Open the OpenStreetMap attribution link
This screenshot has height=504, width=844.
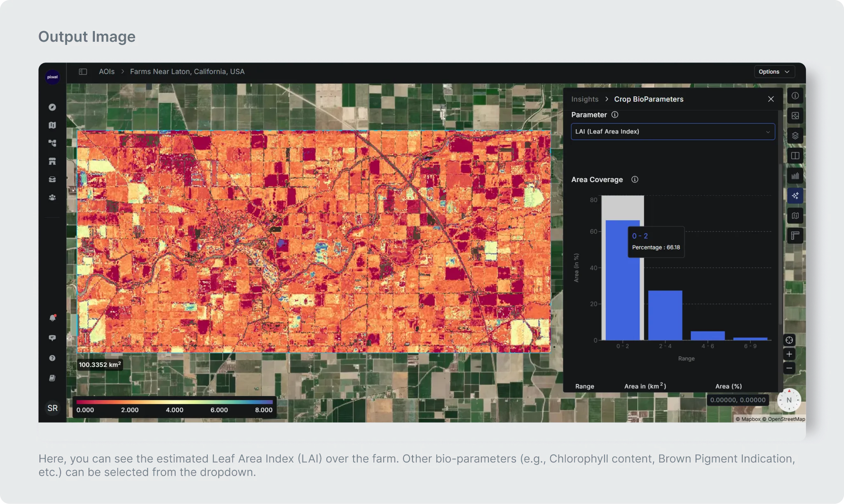coord(783,419)
